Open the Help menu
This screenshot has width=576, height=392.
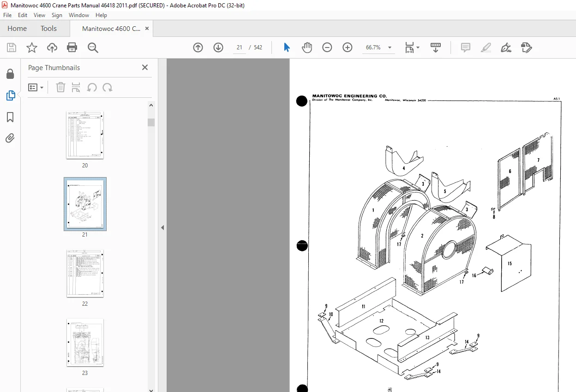click(101, 15)
